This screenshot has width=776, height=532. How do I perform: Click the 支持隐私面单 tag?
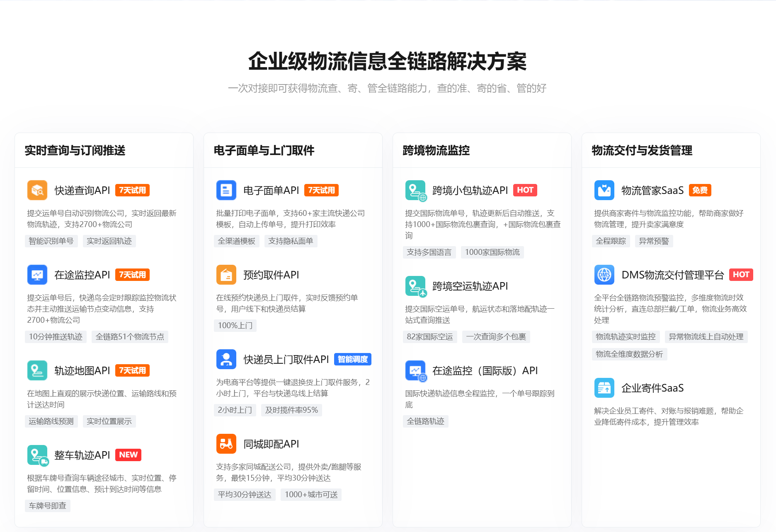[291, 241]
